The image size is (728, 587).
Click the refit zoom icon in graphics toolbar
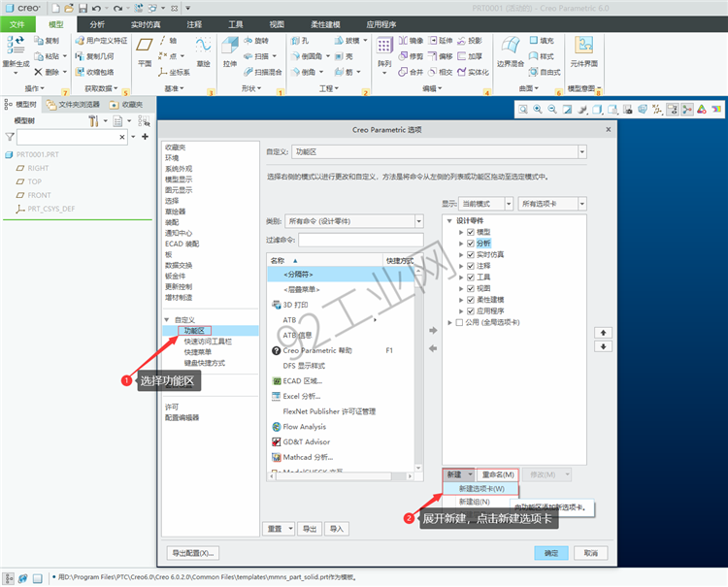click(523, 110)
